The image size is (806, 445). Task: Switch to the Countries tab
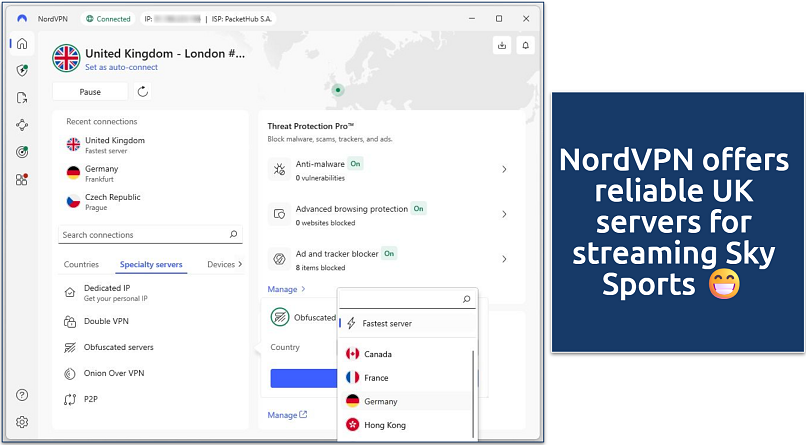point(81,265)
